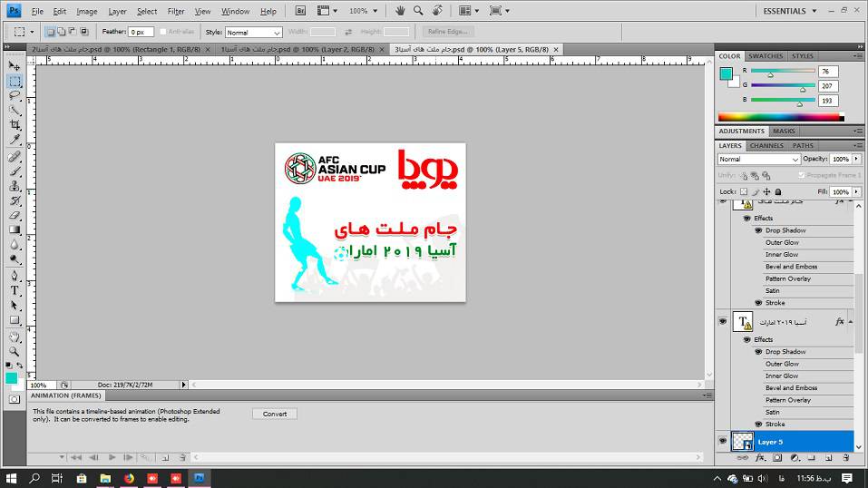Click the Link layers icon
The width and height of the screenshot is (868, 488).
coord(742,457)
